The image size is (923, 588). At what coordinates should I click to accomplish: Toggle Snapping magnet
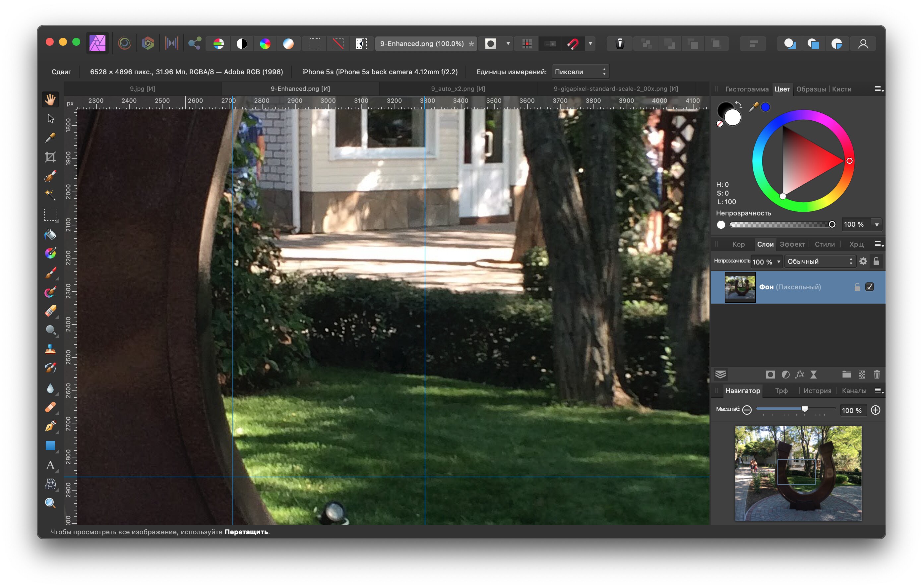[x=573, y=44]
